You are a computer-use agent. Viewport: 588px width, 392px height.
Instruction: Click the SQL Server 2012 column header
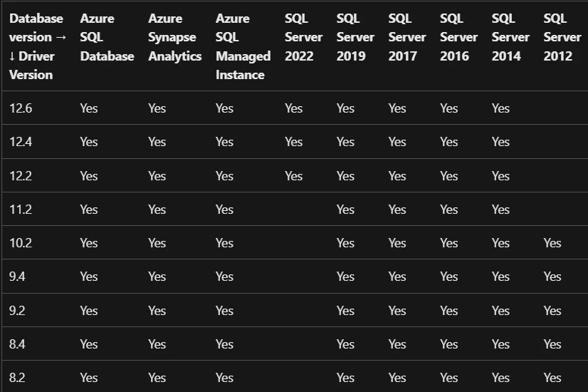pos(562,37)
